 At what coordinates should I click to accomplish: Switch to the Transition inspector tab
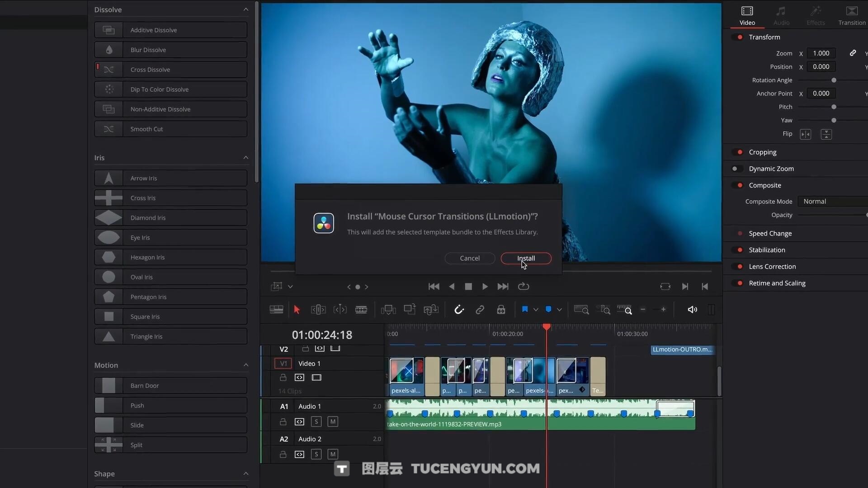click(x=851, y=16)
